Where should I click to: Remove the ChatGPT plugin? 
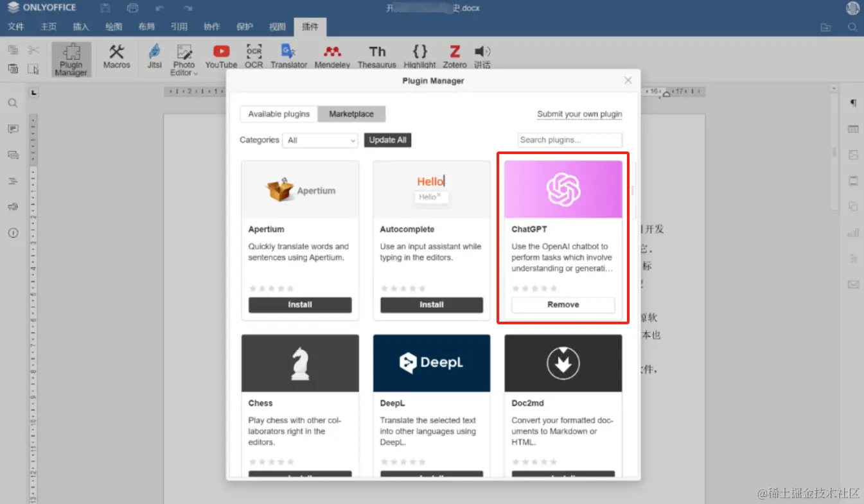563,305
